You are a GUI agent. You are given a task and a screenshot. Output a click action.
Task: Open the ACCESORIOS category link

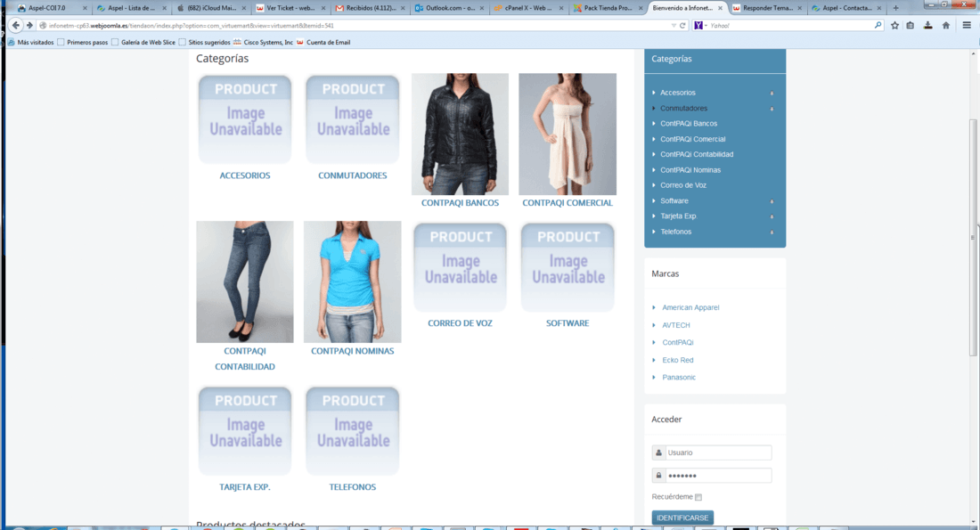coord(245,175)
